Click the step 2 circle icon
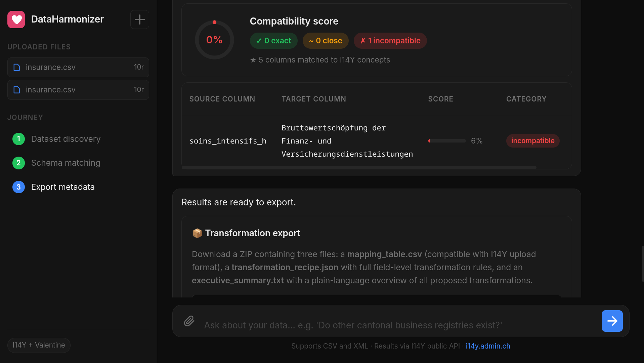644x363 pixels. tap(18, 163)
